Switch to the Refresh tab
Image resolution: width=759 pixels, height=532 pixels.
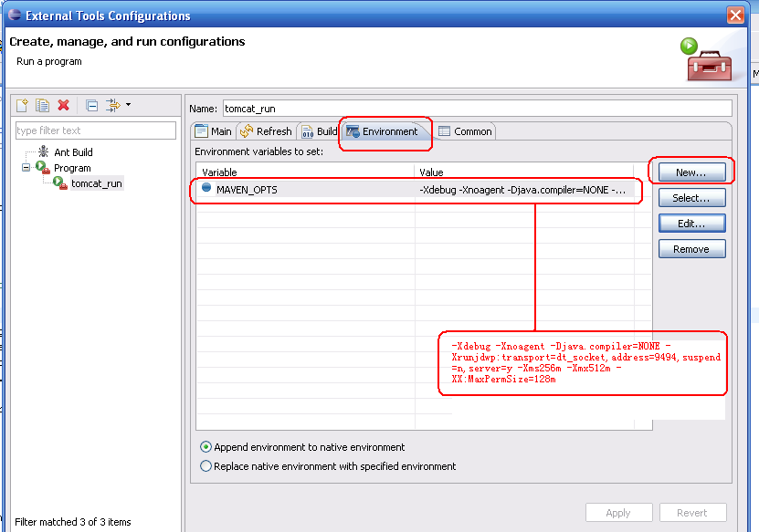266,131
